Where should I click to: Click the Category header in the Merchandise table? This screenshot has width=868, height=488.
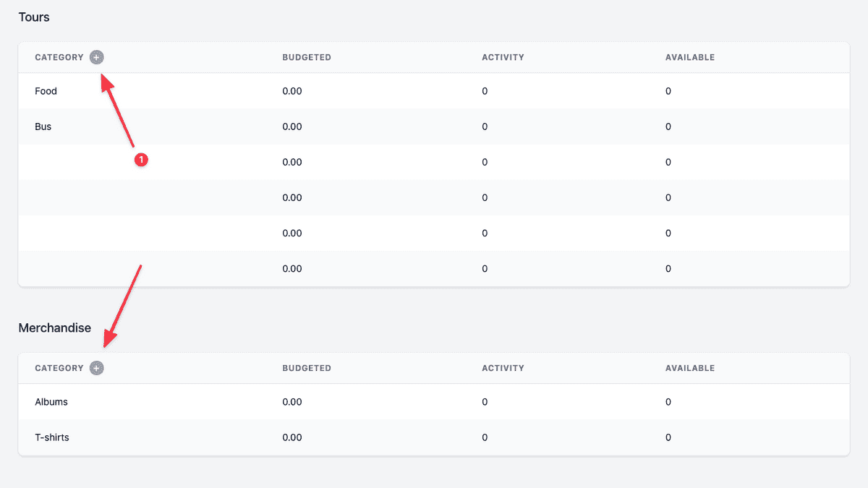[59, 368]
